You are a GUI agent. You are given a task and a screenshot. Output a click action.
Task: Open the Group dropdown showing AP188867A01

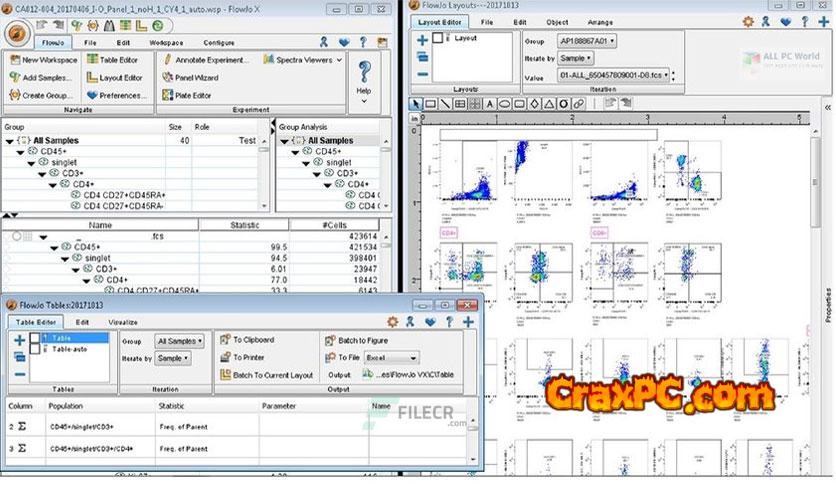coord(586,41)
